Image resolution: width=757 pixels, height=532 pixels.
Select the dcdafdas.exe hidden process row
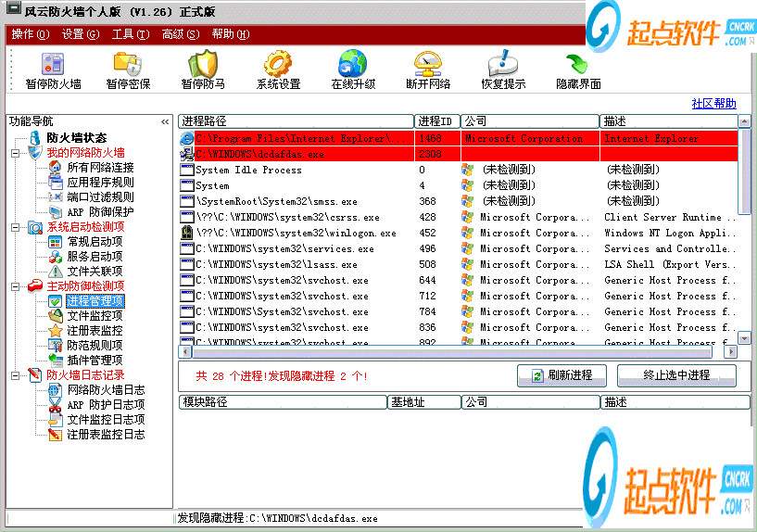[458, 154]
